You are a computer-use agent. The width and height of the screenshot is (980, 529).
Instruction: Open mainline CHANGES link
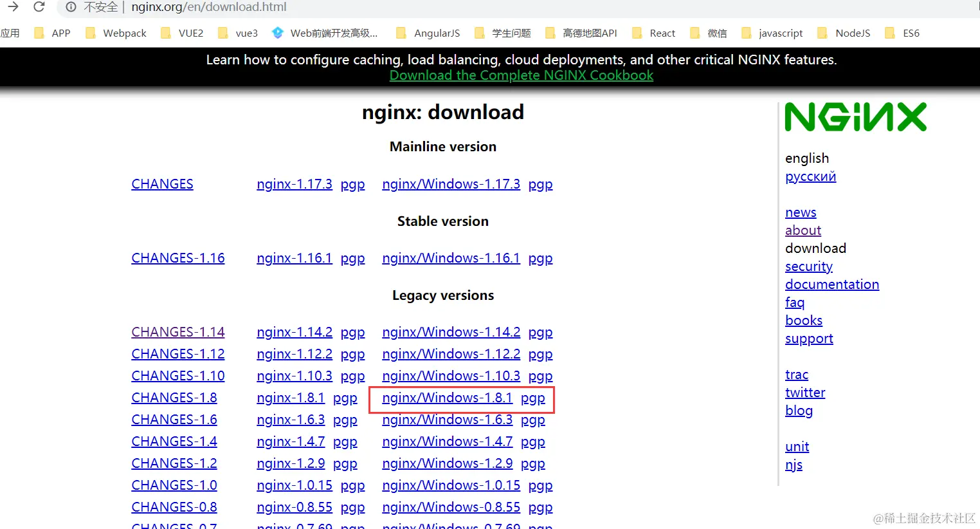coord(162,184)
